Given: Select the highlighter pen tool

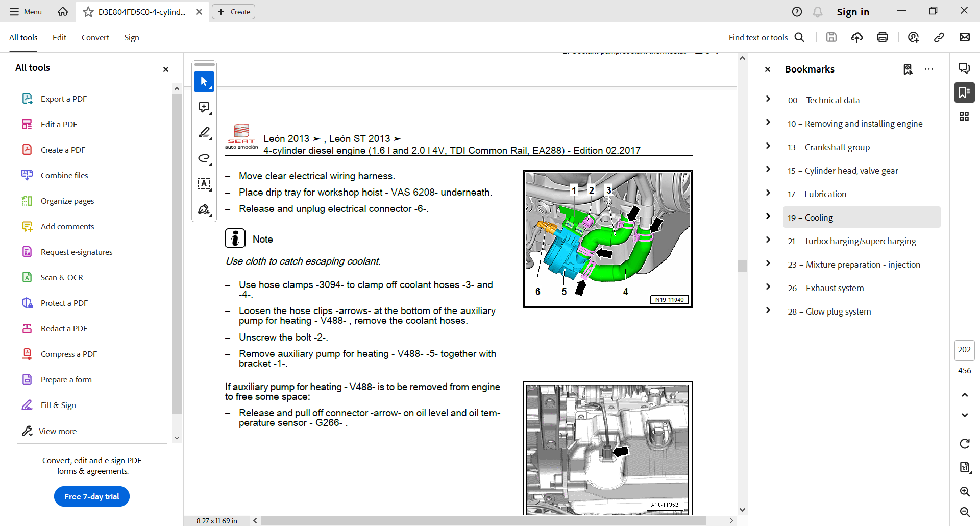Looking at the screenshot, I should pos(204,133).
